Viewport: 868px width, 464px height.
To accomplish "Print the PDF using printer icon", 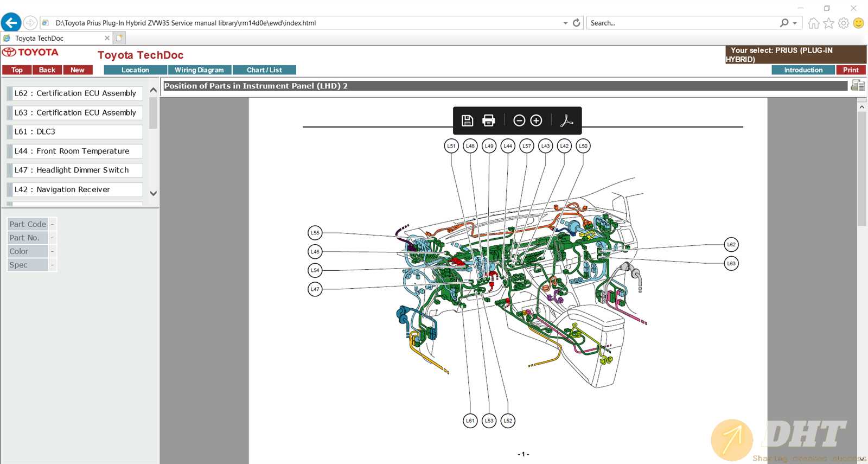I will (488, 120).
